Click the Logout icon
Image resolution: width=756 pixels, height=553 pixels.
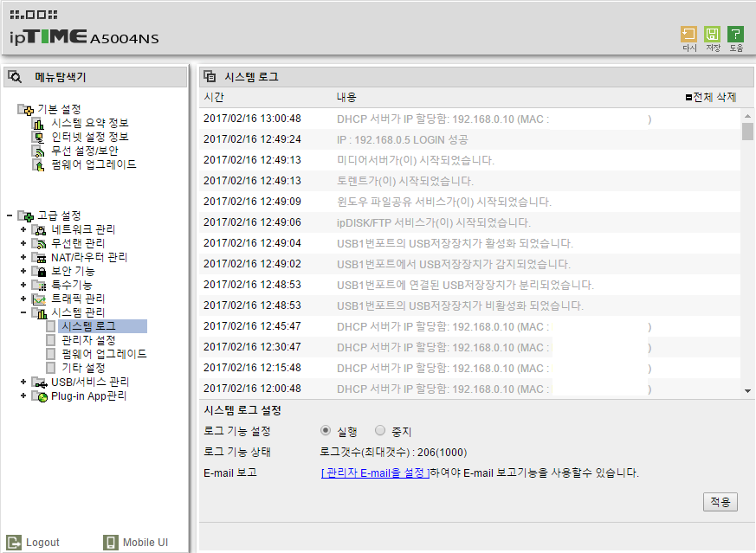[14, 543]
